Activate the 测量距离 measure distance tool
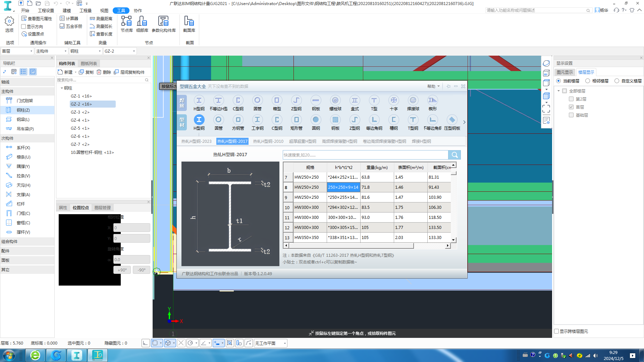644x362 pixels. (x=101, y=18)
